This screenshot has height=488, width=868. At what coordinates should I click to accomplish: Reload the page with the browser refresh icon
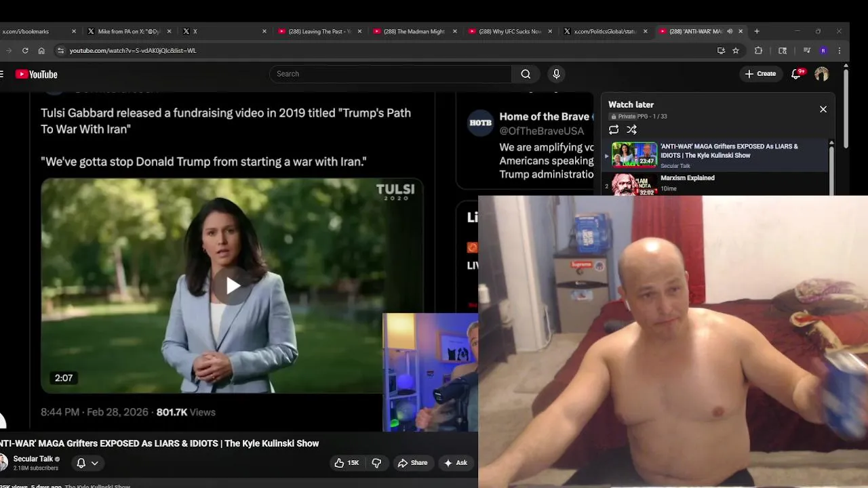coord(25,50)
